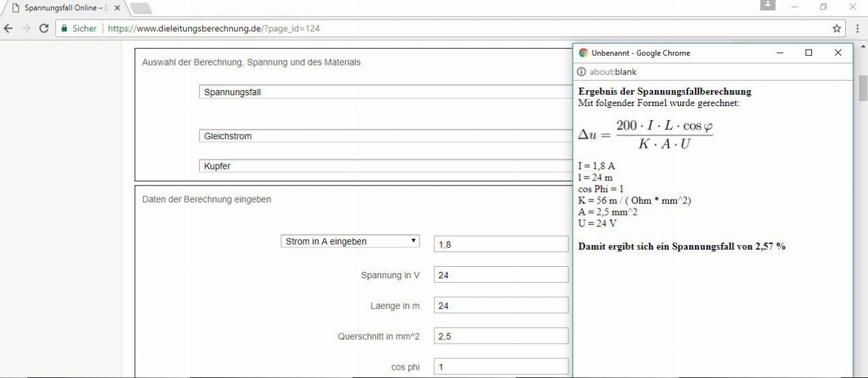Click the 'I = 1,8 A' line in popup

(x=596, y=166)
